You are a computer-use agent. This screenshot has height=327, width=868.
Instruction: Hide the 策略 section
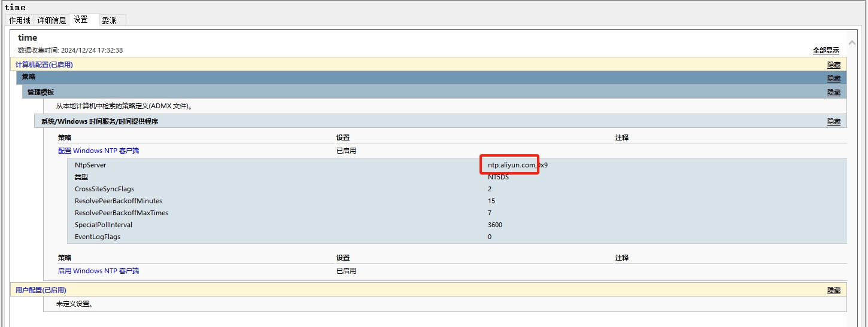pos(834,78)
